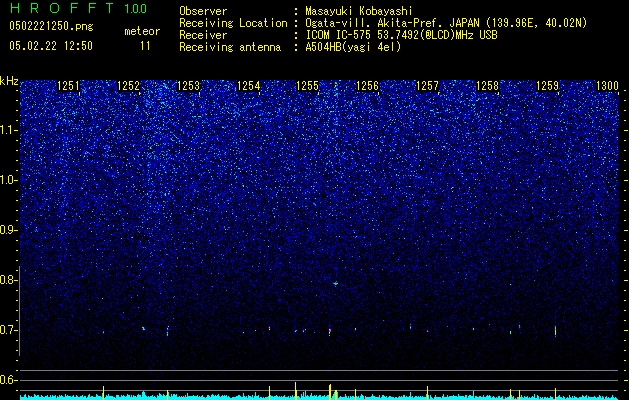Click the name Masayuki Kobayashi
Screen dimensions: 629x400
[x=359, y=11]
